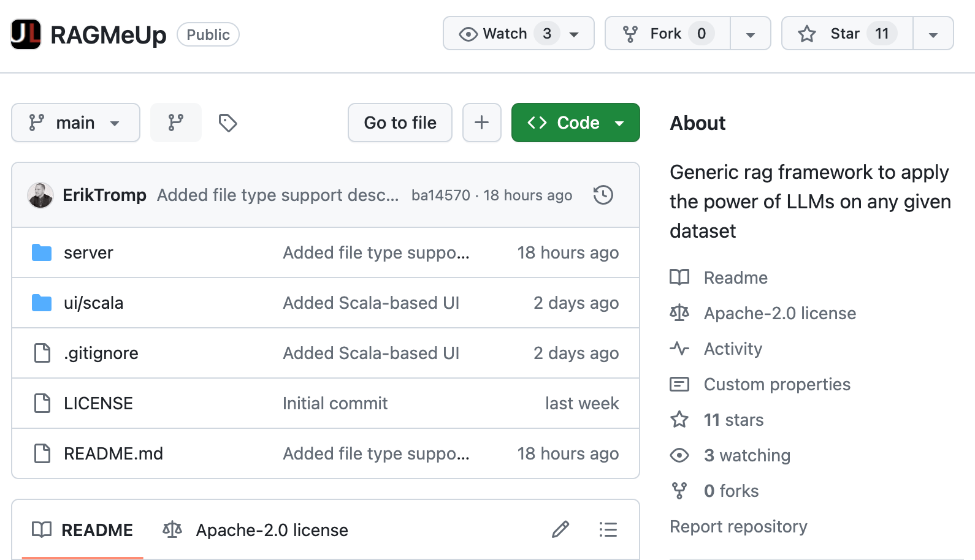View the 11 stars link
The image size is (975, 560).
[733, 420]
